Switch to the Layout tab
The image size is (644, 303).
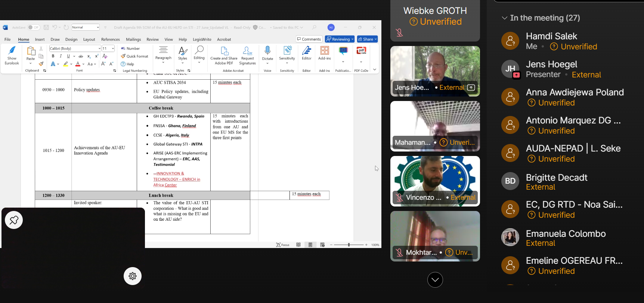pyautogui.click(x=89, y=39)
